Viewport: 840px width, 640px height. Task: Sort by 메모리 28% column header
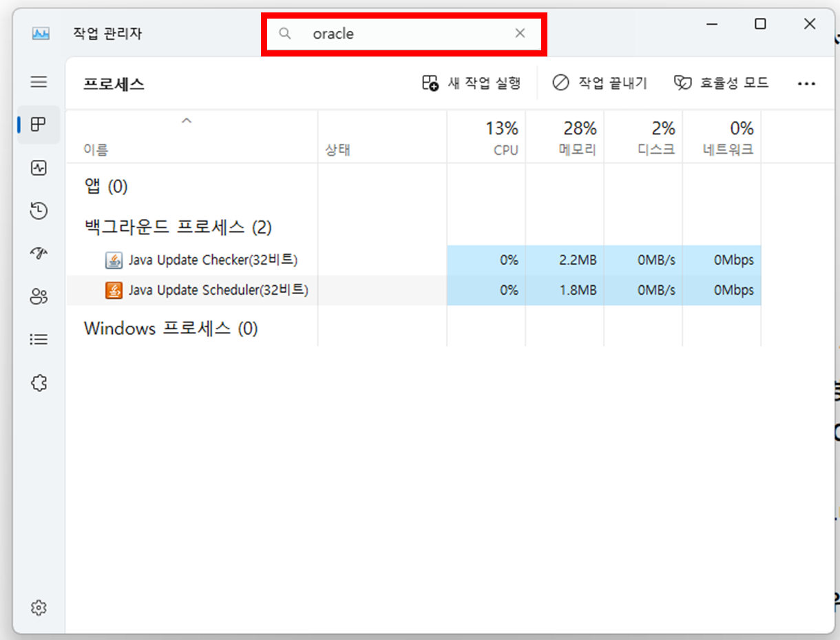coord(565,137)
